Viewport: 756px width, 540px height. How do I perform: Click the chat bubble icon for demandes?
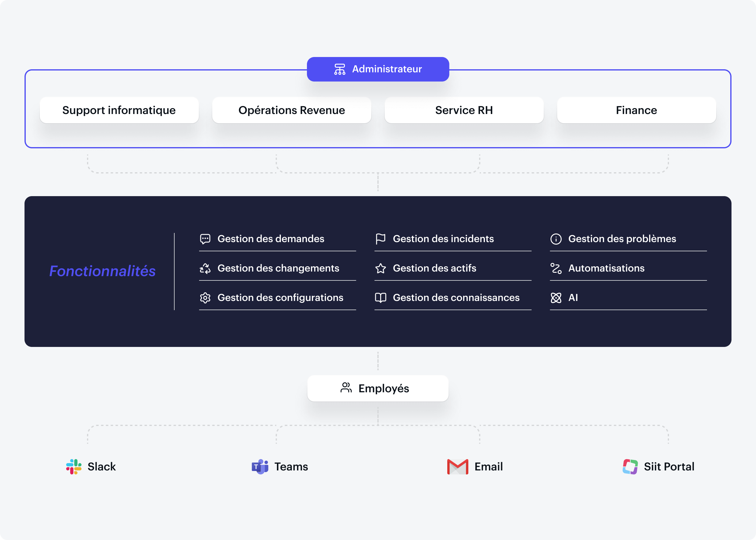205,239
